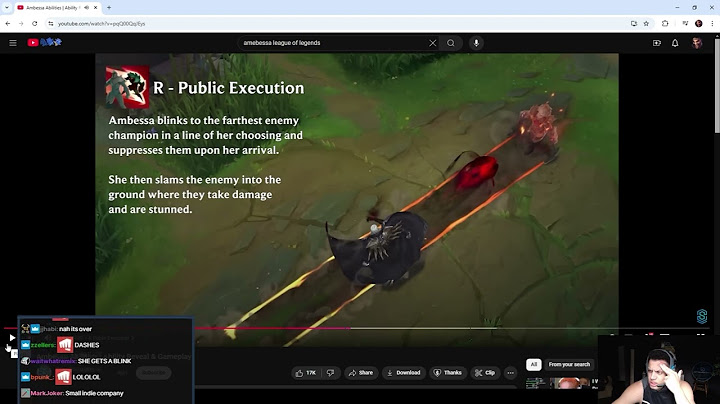Install-app icon in the address bar
This screenshot has width=720, height=404.
[634, 23]
